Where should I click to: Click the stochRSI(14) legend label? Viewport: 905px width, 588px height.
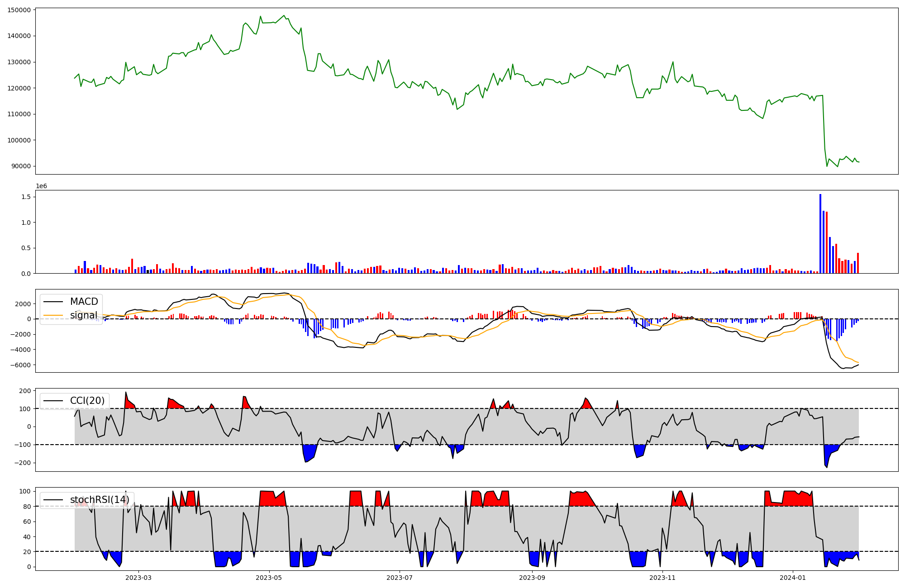pos(100,500)
